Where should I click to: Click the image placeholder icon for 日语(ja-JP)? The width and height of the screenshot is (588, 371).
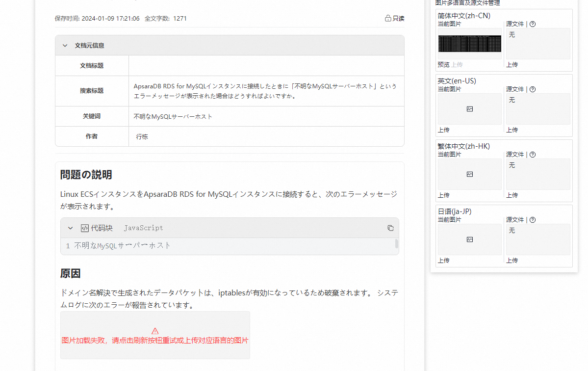(469, 239)
